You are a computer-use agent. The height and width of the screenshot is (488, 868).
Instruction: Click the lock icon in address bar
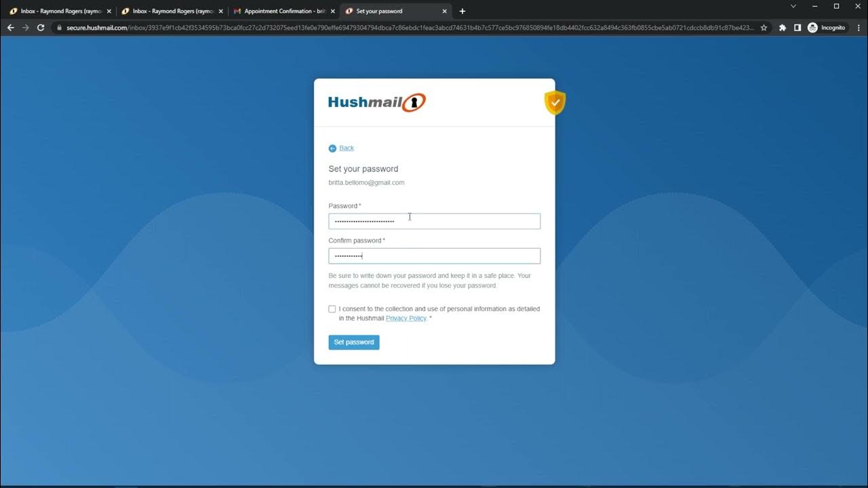(x=59, y=28)
